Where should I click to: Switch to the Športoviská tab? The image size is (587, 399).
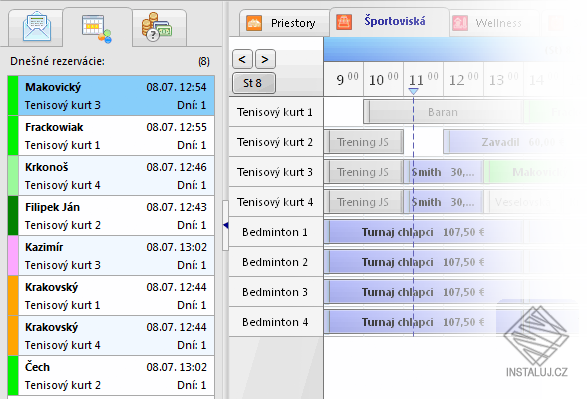click(389, 22)
